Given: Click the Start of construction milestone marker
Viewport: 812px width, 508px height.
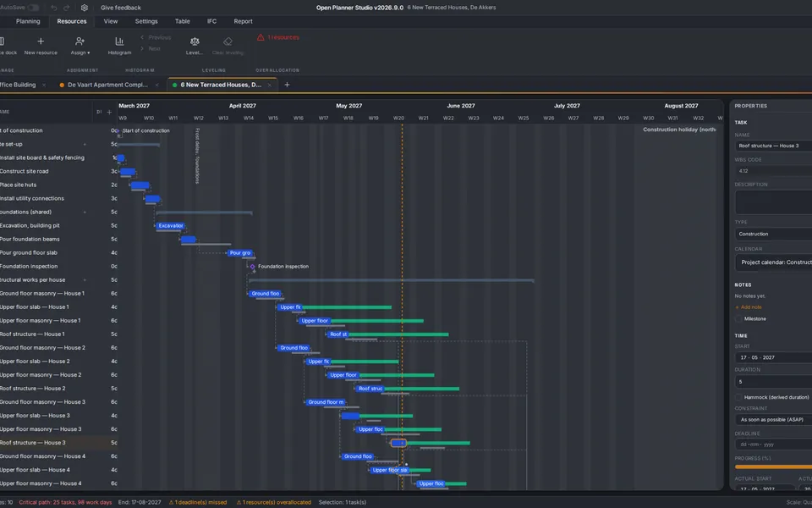Looking at the screenshot, I should [118, 131].
